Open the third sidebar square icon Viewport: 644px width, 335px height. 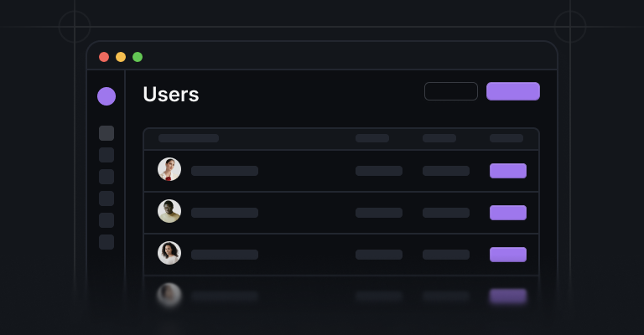click(x=106, y=177)
